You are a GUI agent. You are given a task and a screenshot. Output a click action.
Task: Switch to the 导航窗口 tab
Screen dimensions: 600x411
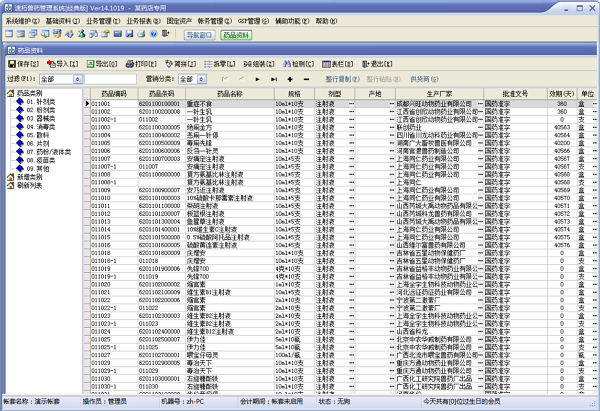click(x=199, y=35)
